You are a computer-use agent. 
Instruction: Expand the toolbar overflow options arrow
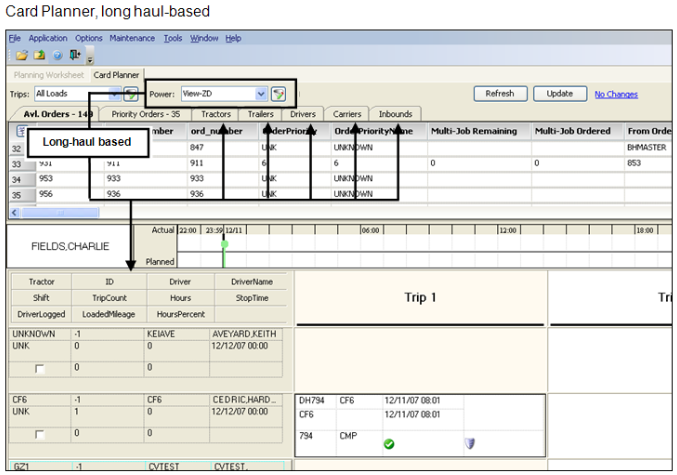(x=90, y=60)
